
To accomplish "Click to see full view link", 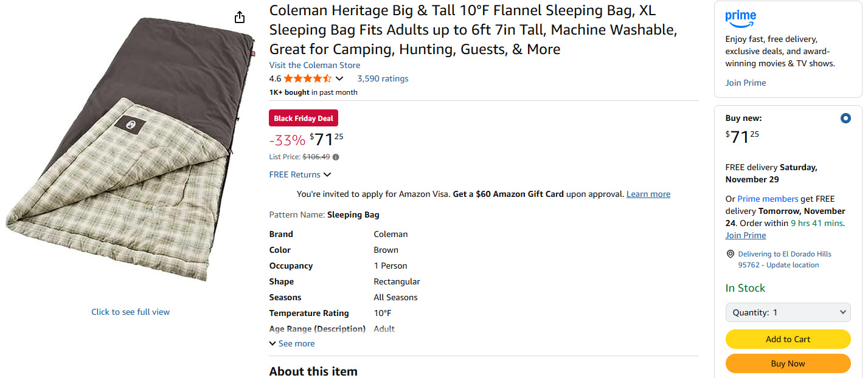I will [x=130, y=312].
